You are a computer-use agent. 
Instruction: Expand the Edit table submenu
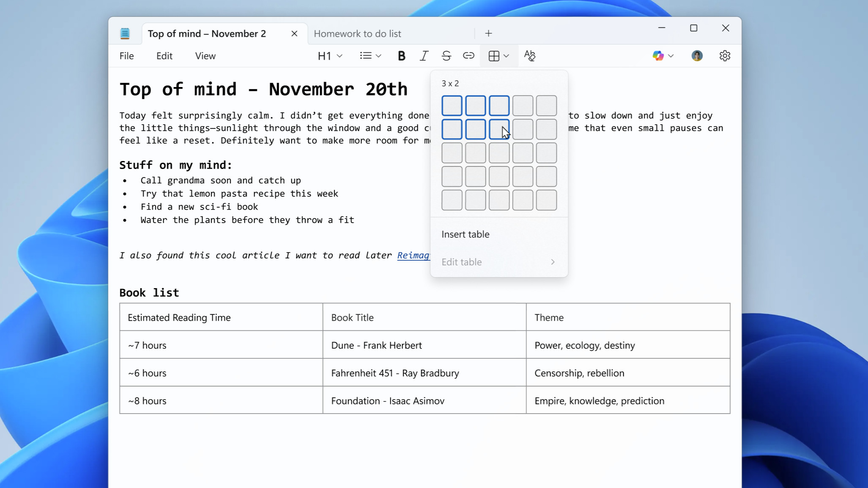tap(498, 262)
